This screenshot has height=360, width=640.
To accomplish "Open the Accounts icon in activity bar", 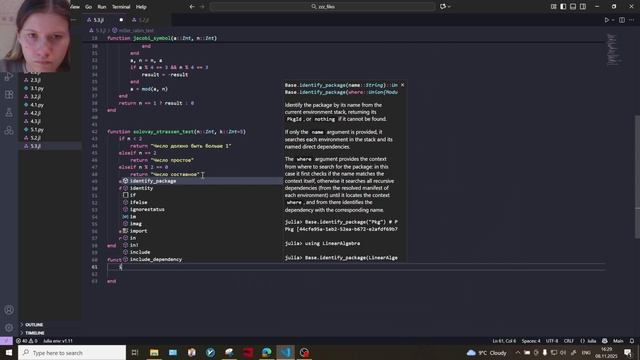I will pos(9,310).
